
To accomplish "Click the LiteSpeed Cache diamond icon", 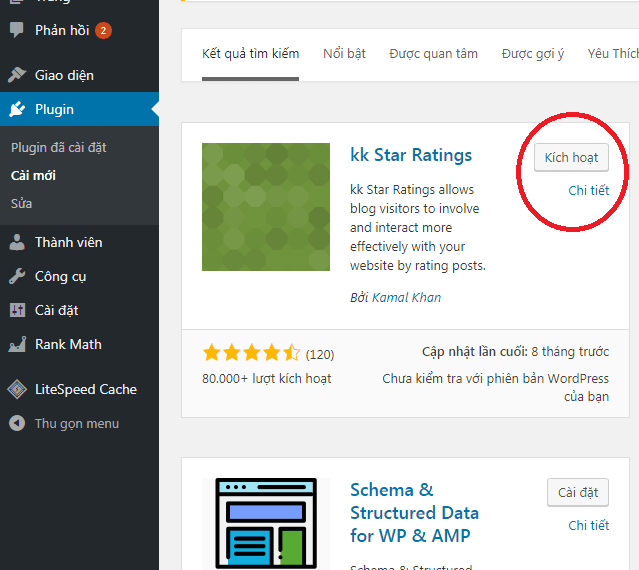I will click(17, 390).
